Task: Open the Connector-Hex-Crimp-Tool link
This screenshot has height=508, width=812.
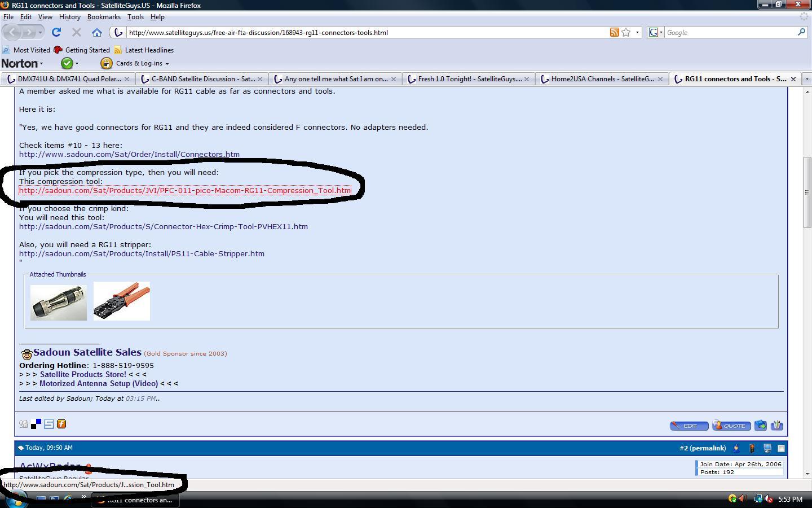Action: pos(164,226)
